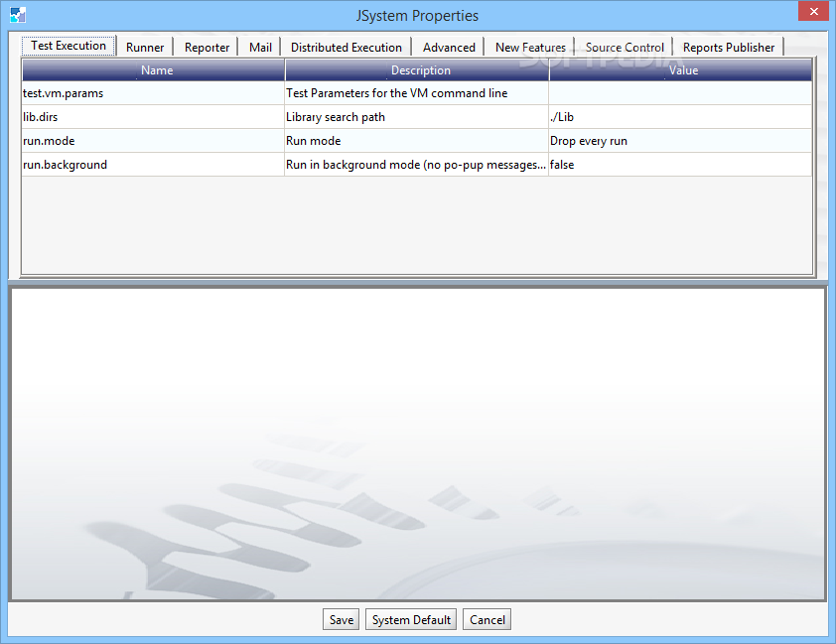836x644 pixels.
Task: Click the JSystem application icon in title bar
Action: click(18, 15)
